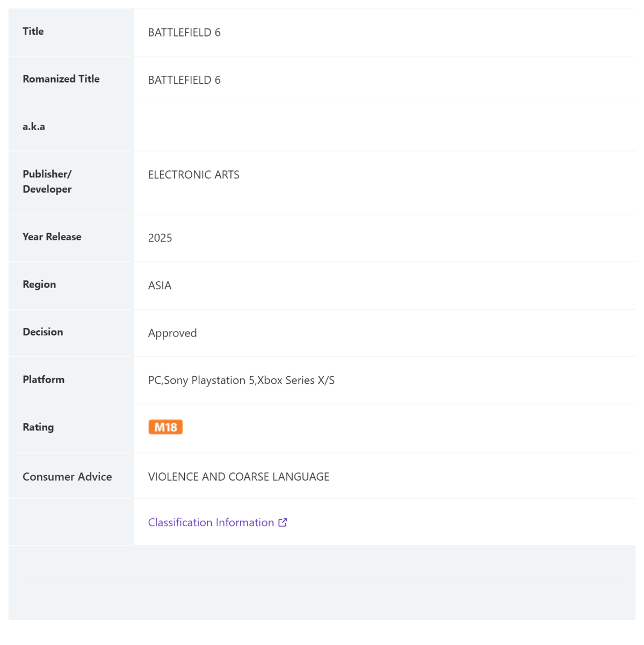The image size is (644, 645).
Task: Click the Region row label
Action: [x=39, y=284]
